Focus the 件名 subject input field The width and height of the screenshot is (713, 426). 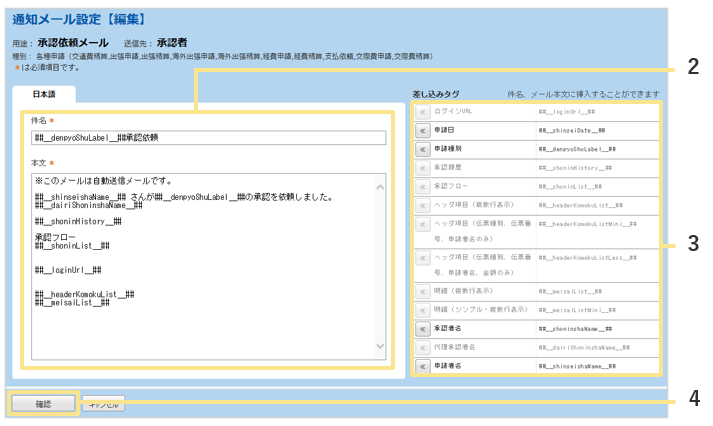point(209,139)
